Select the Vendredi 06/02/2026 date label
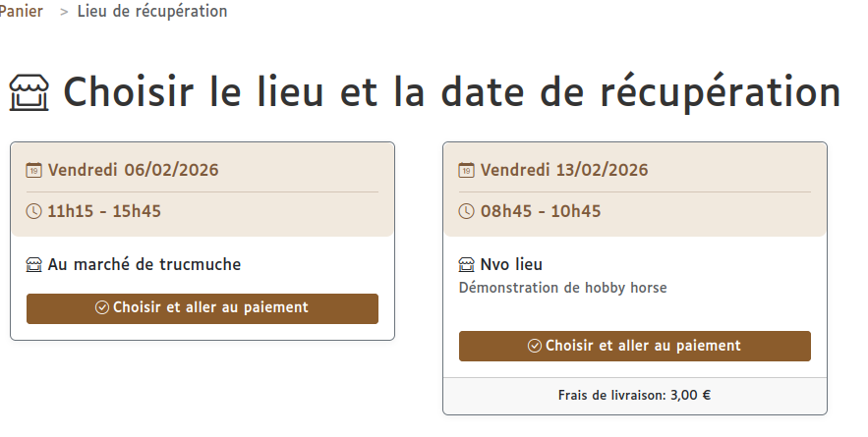This screenshot has height=437, width=868. coord(133,170)
